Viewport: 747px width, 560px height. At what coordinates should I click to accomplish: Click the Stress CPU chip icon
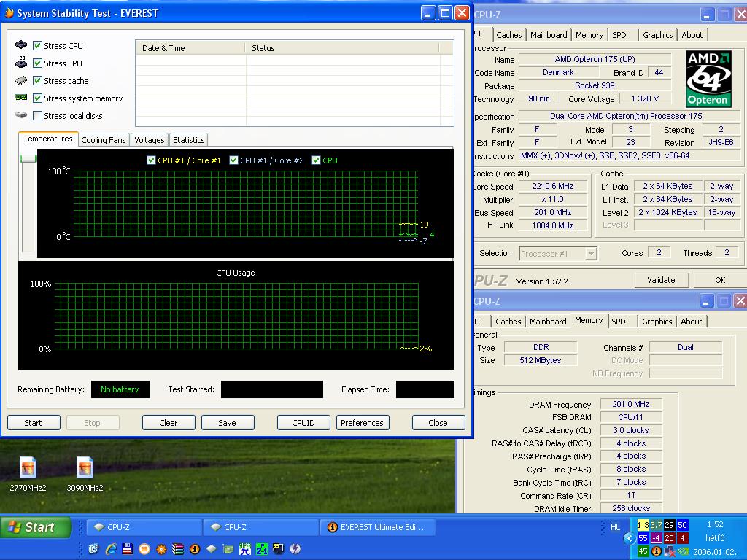pos(21,44)
